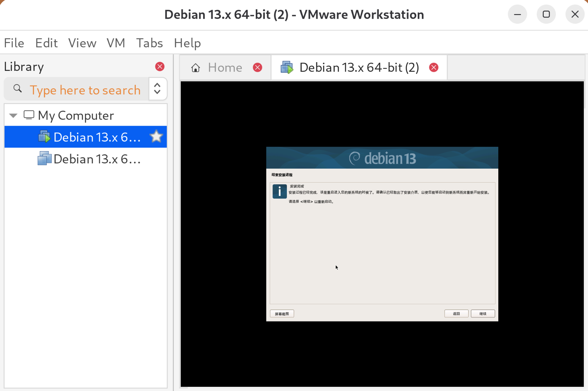The image size is (588, 391).
Task: Close the Library panel
Action: (x=160, y=67)
